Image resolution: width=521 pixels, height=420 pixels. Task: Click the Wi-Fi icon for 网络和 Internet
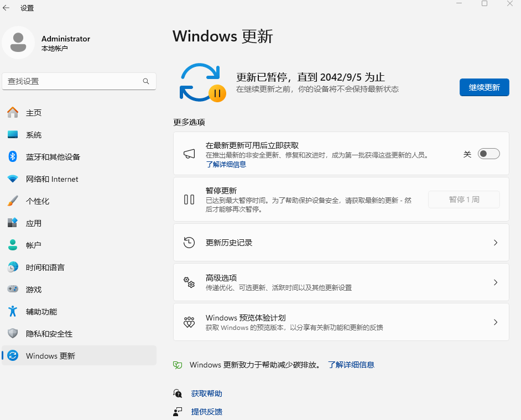13,179
